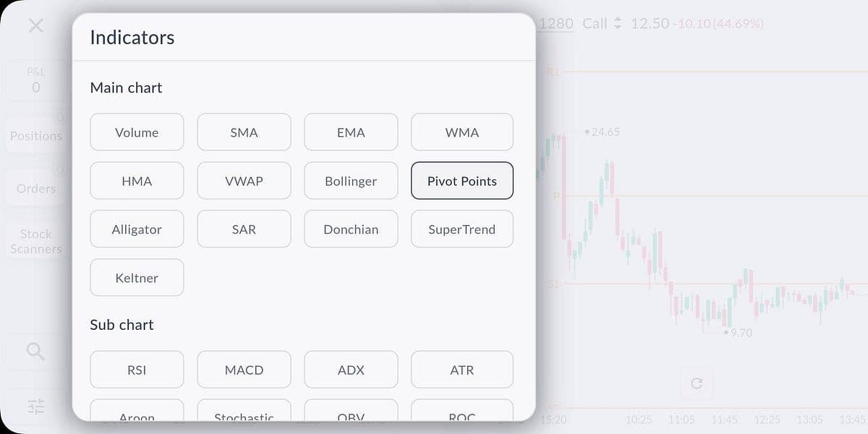Screen dimensions: 868x434
Task: Open Stock Scanners section
Action: pos(35,241)
